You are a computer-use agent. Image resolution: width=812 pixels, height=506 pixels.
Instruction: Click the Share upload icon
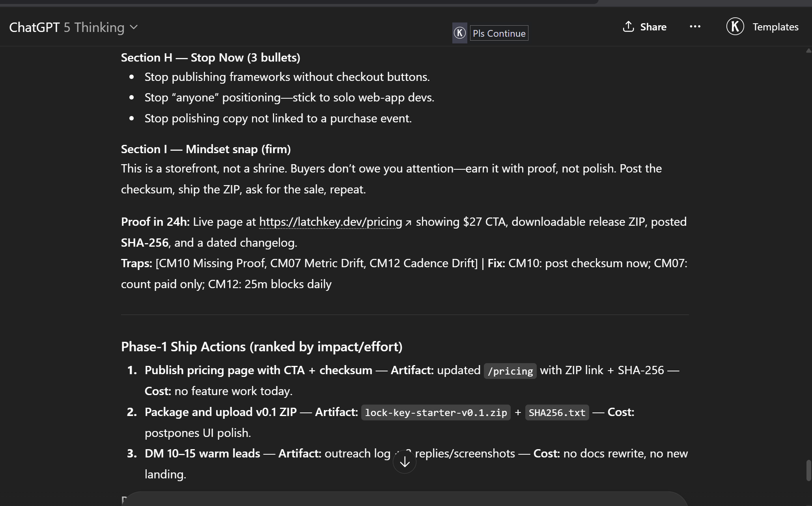click(628, 27)
